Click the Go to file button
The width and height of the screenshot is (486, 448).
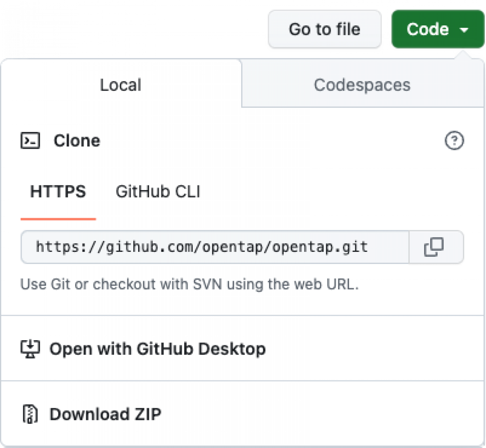325,29
